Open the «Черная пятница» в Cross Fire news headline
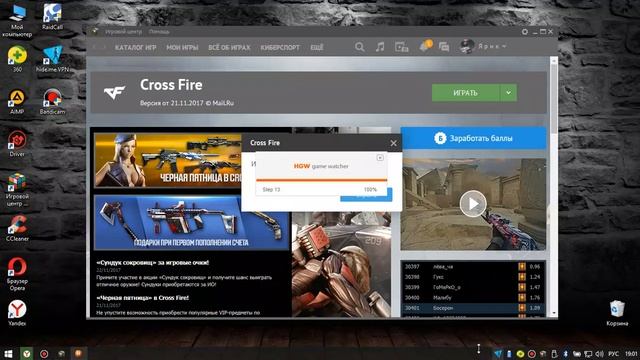Screen dimensions: 640x360 [x=142, y=298]
